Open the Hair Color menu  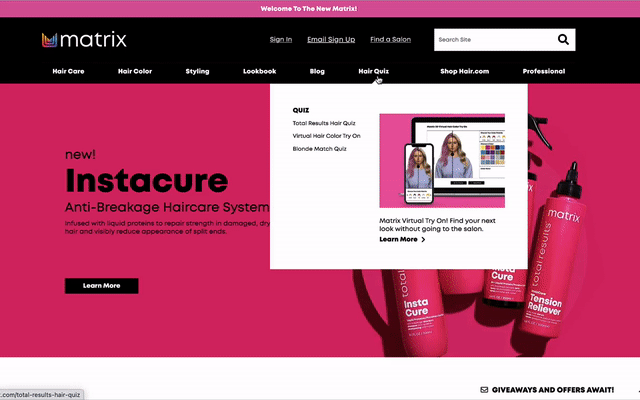[135, 71]
